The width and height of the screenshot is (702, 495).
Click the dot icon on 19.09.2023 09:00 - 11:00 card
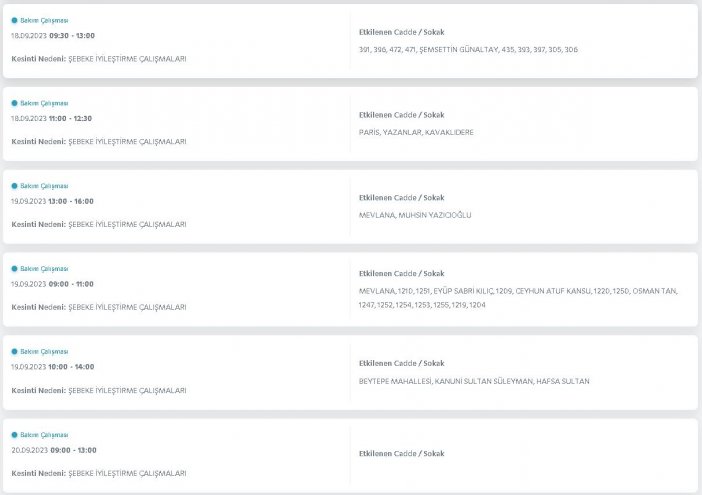click(14, 269)
